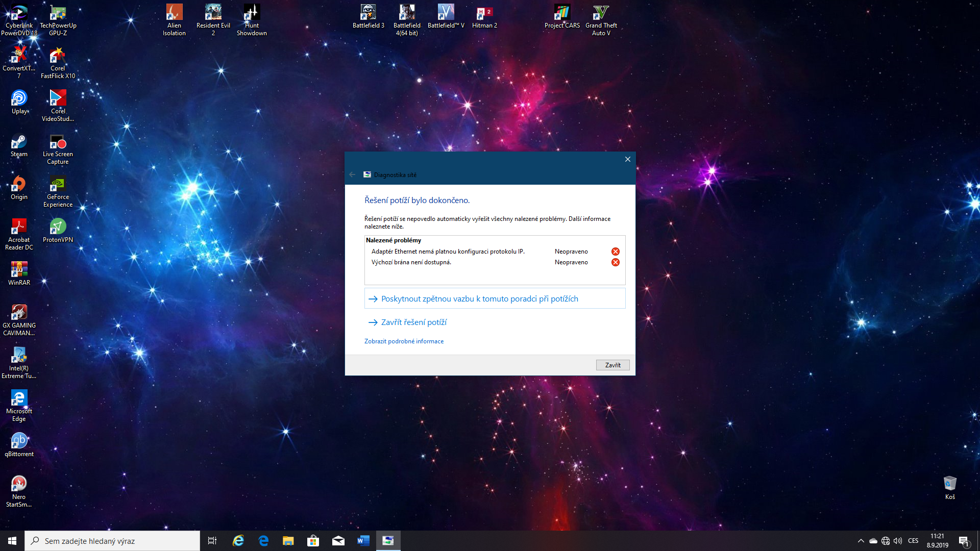Open the Action Center notification icon
The height and width of the screenshot is (551, 980).
(963, 541)
